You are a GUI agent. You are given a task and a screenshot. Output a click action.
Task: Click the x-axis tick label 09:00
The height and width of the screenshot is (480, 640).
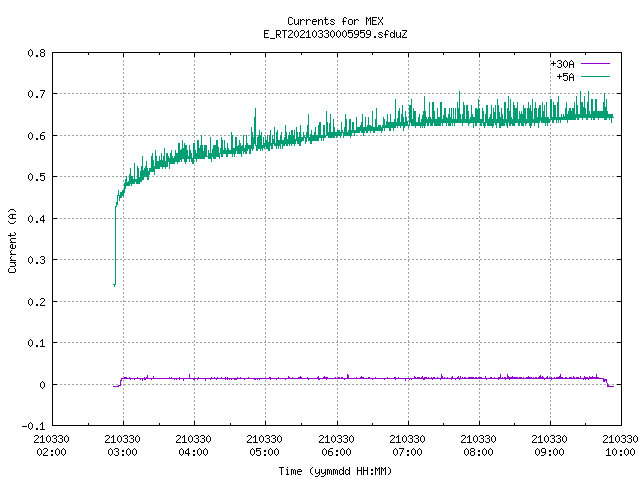(549, 452)
